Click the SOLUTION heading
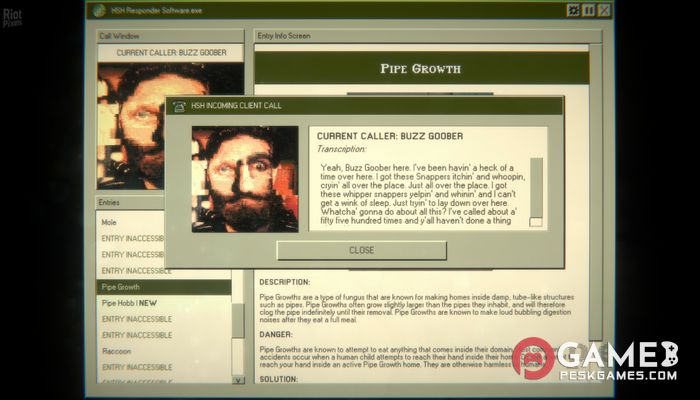This screenshot has height=400, width=700. click(x=279, y=379)
